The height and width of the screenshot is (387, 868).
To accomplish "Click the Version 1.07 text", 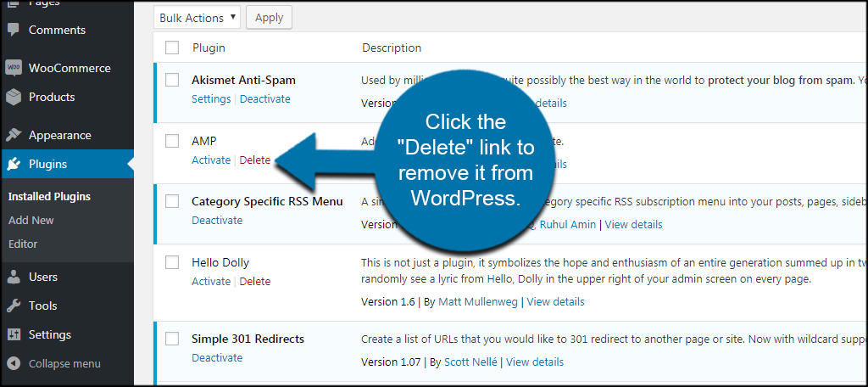I will point(390,362).
